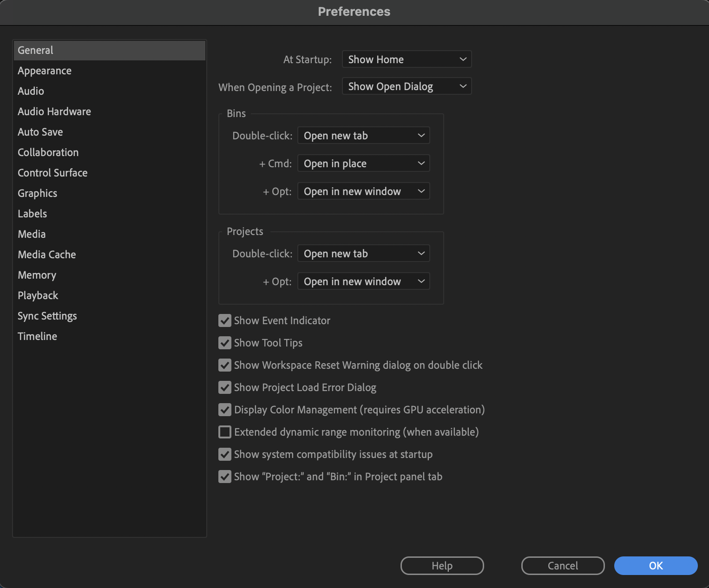Open the Projects + Opt dropdown
This screenshot has width=709, height=588.
click(x=363, y=281)
